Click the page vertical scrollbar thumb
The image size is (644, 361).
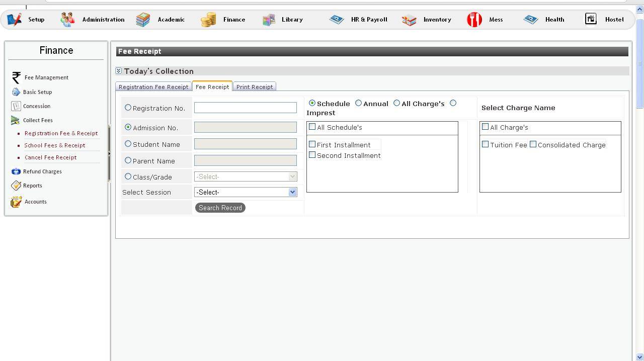pyautogui.click(x=639, y=63)
